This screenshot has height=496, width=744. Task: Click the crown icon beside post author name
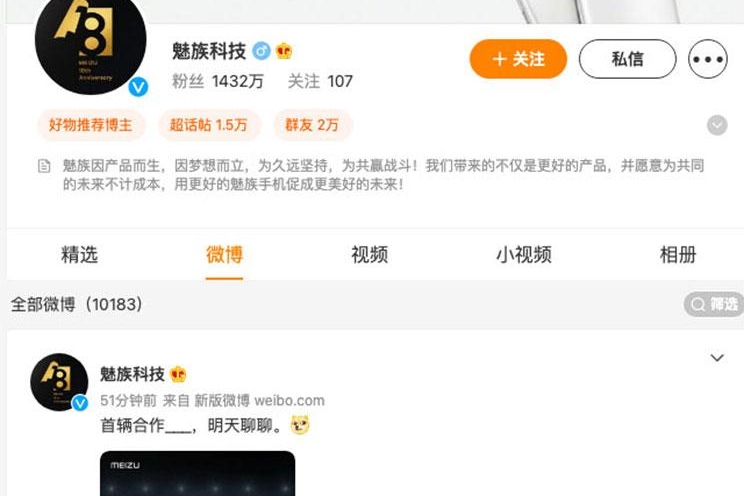point(178,374)
